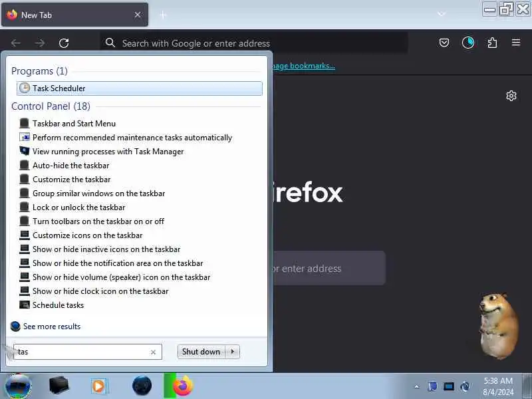Go forward in Firefox
Image resolution: width=532 pixels, height=399 pixels.
40,43
